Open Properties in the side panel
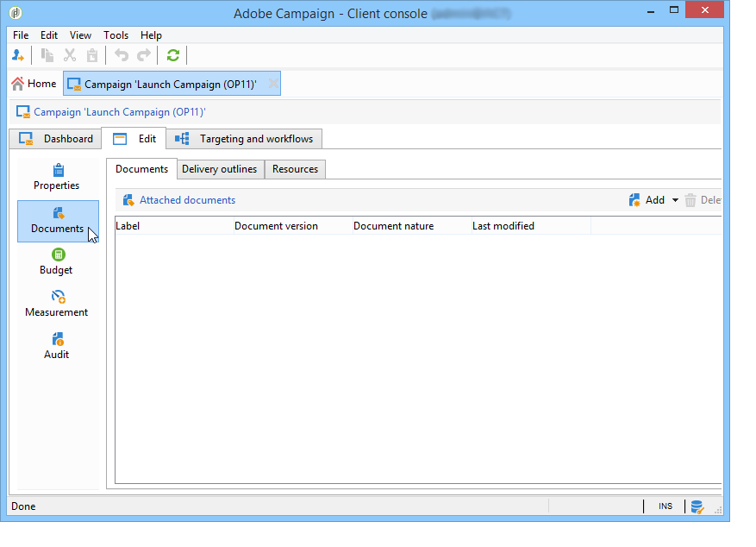The height and width of the screenshot is (547, 756). [57, 178]
